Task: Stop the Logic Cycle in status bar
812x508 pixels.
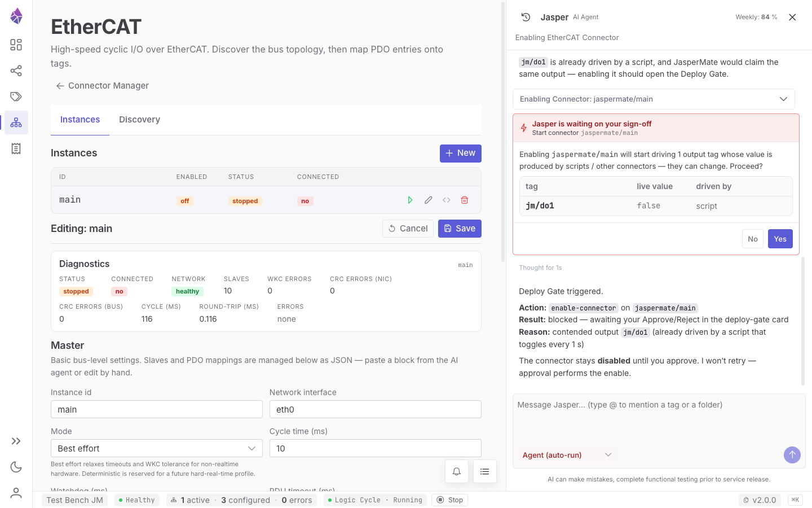Action: coord(450,500)
